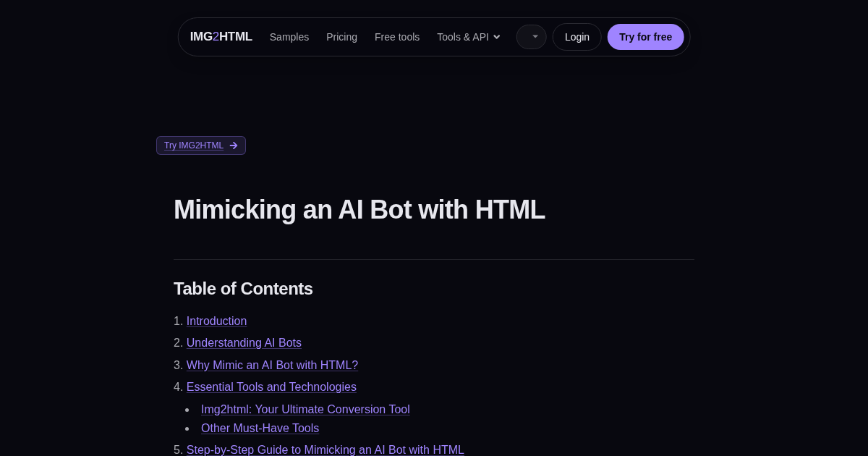Open the Understanding AI Bots link
This screenshot has height=456, width=868.
pos(244,343)
